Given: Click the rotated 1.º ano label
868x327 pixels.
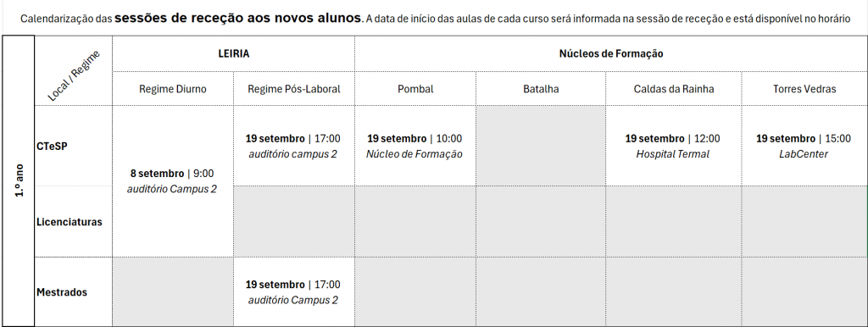Looking at the screenshot, I should [x=18, y=180].
